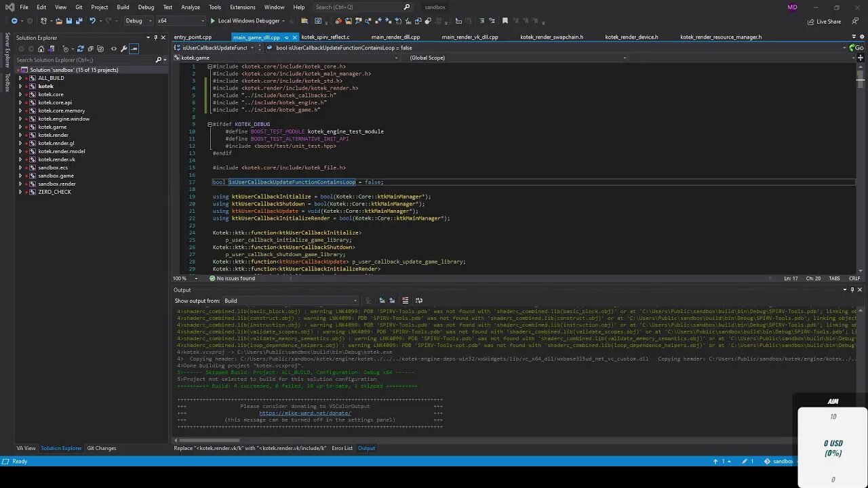The height and width of the screenshot is (488, 868).
Task: Open the Analyze menu
Action: point(191,7)
